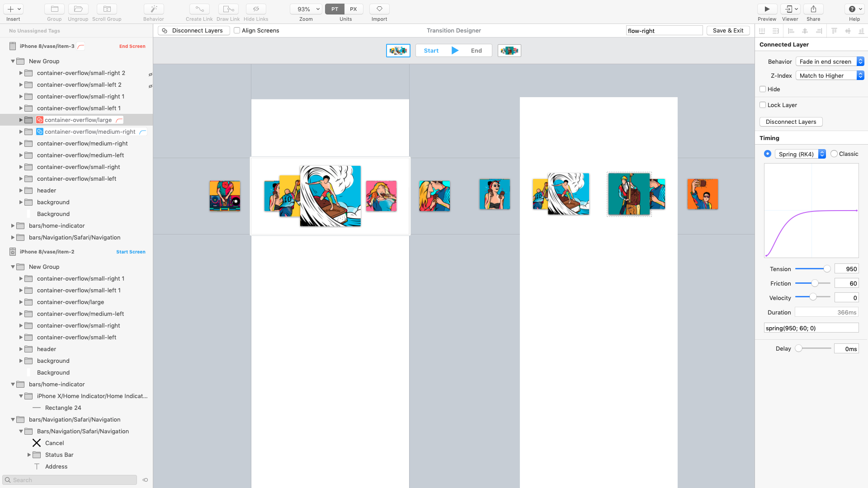Select the Spring (RK4) radio button

click(x=768, y=154)
